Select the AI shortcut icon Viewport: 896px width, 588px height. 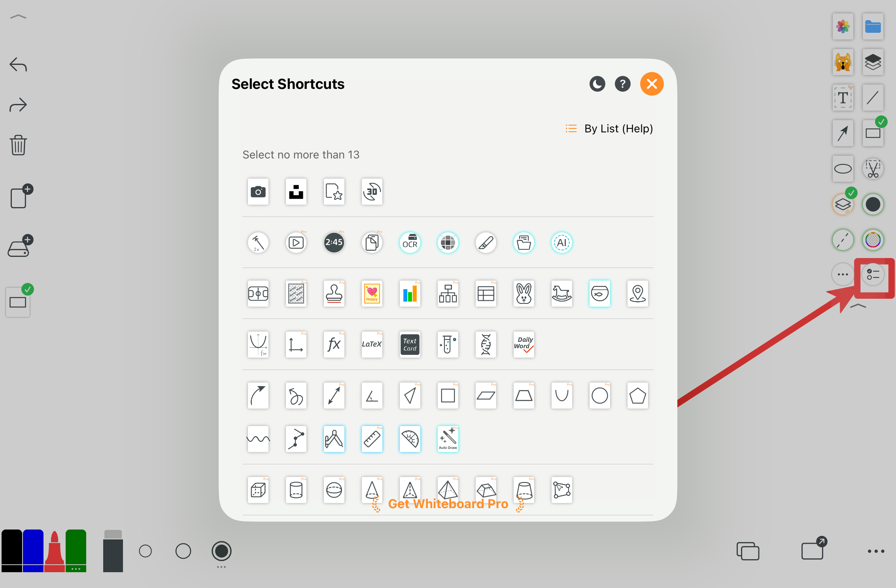(x=561, y=243)
